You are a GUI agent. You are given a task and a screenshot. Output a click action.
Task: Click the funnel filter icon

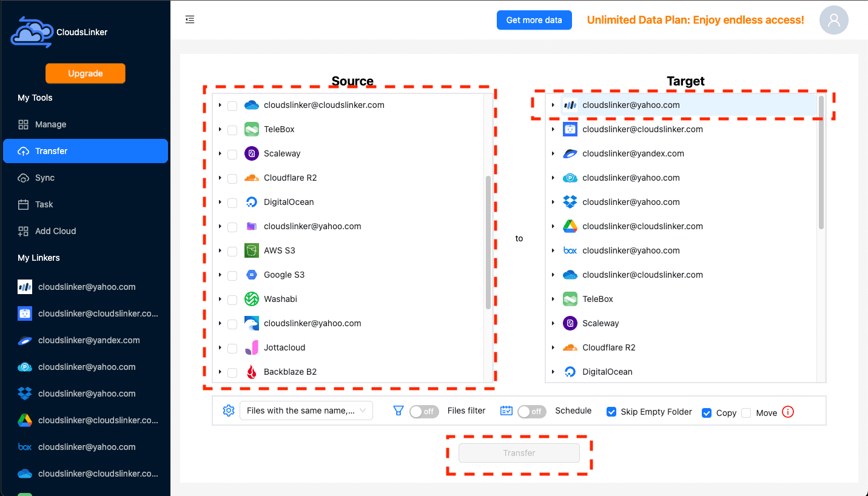point(399,411)
